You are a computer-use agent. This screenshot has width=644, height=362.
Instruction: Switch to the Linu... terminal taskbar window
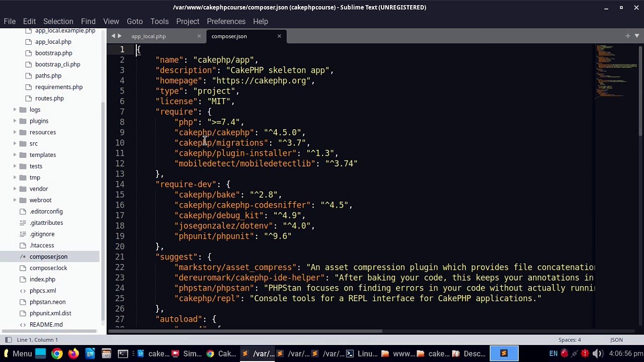coord(362,353)
